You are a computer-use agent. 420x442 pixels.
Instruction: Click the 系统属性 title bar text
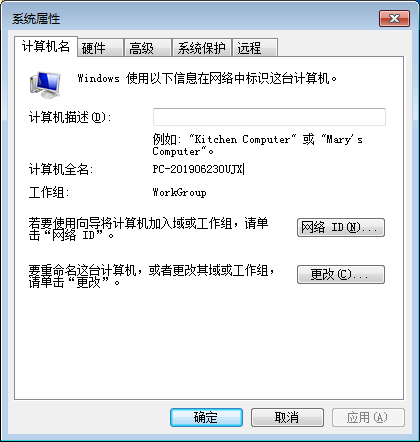pos(36,19)
